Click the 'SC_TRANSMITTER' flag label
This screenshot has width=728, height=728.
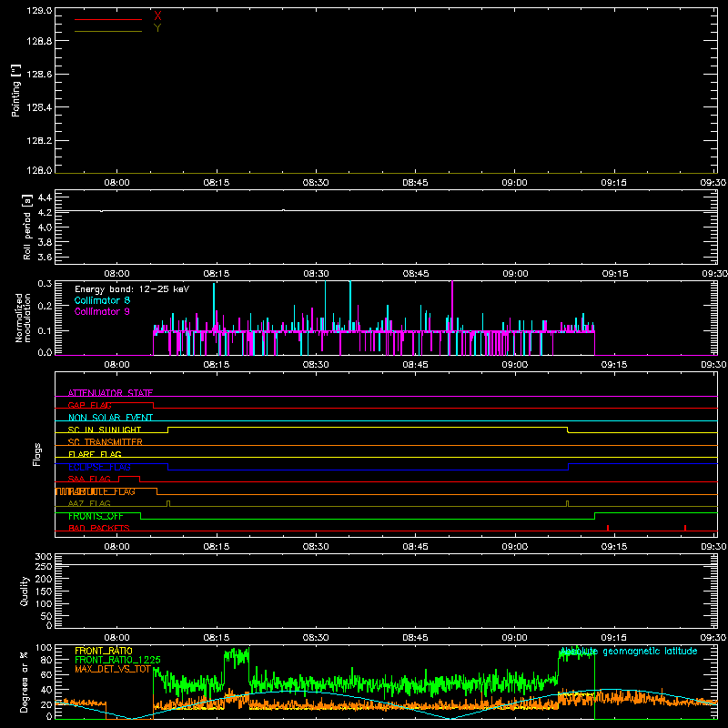click(105, 442)
